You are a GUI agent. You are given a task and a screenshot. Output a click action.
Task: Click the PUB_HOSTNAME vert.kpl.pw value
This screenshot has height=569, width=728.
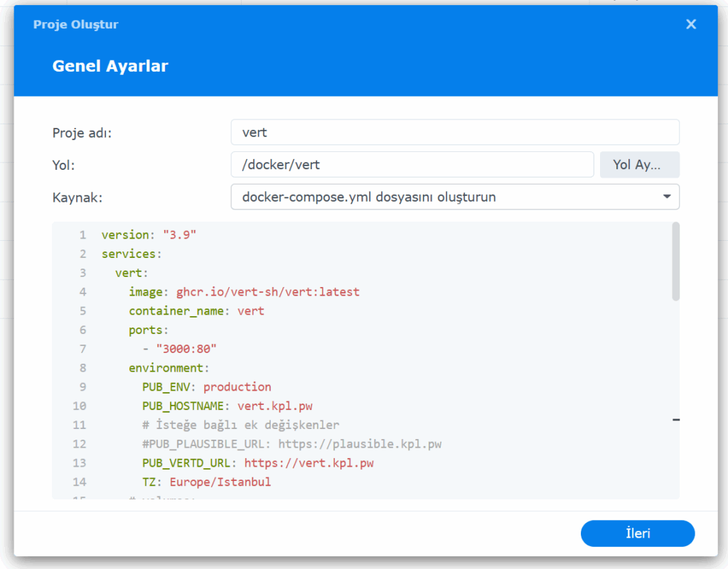coord(274,406)
